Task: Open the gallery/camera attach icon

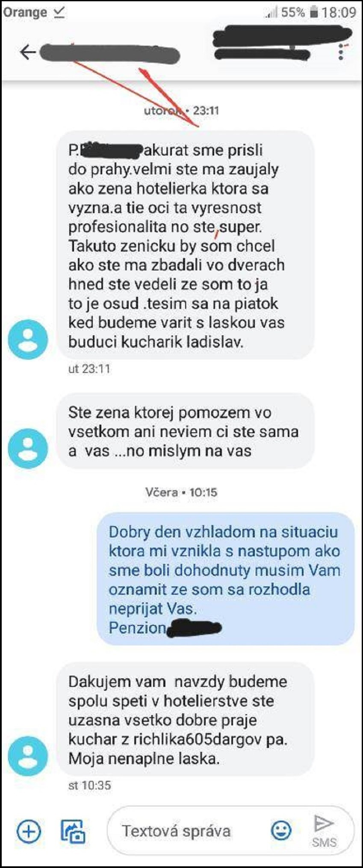Action: (73, 831)
